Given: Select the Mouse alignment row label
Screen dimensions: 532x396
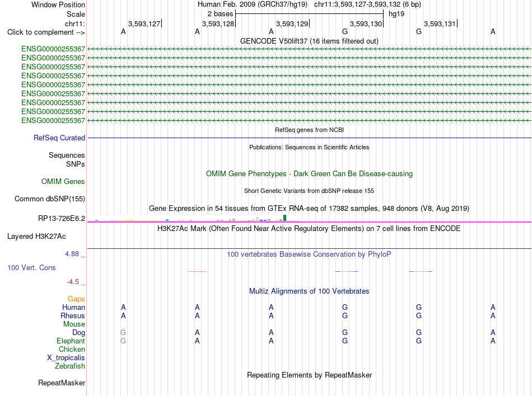Looking at the screenshot, I should pyautogui.click(x=74, y=324).
